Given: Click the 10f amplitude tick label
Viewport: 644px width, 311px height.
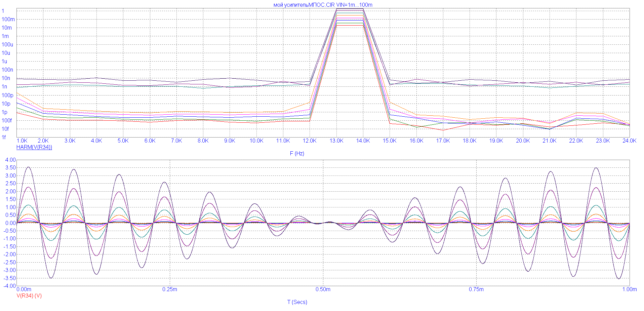Looking at the screenshot, I should pyautogui.click(x=5, y=129).
